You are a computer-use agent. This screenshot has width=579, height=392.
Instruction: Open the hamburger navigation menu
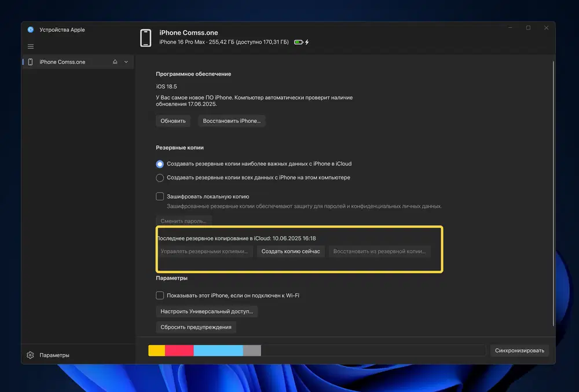pyautogui.click(x=31, y=46)
